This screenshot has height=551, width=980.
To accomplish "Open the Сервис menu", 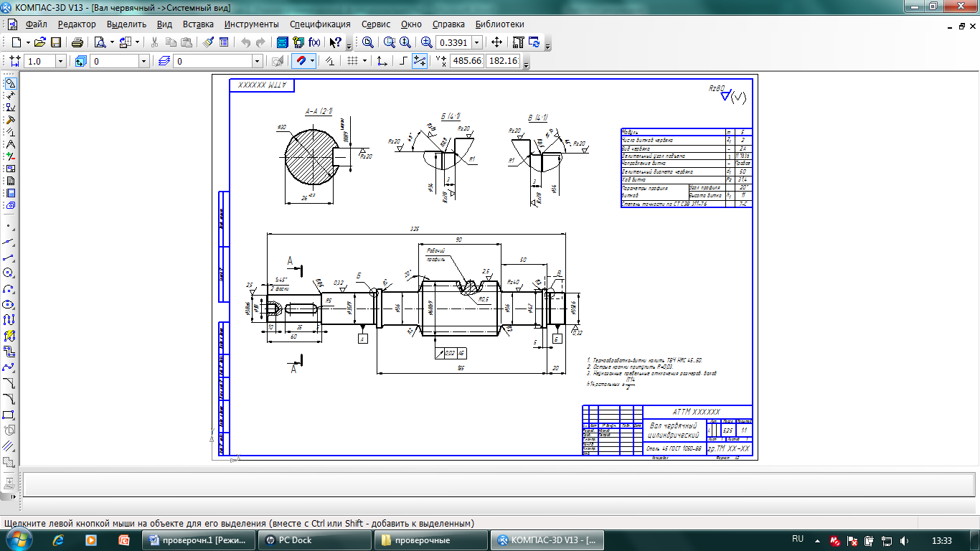I will point(376,24).
